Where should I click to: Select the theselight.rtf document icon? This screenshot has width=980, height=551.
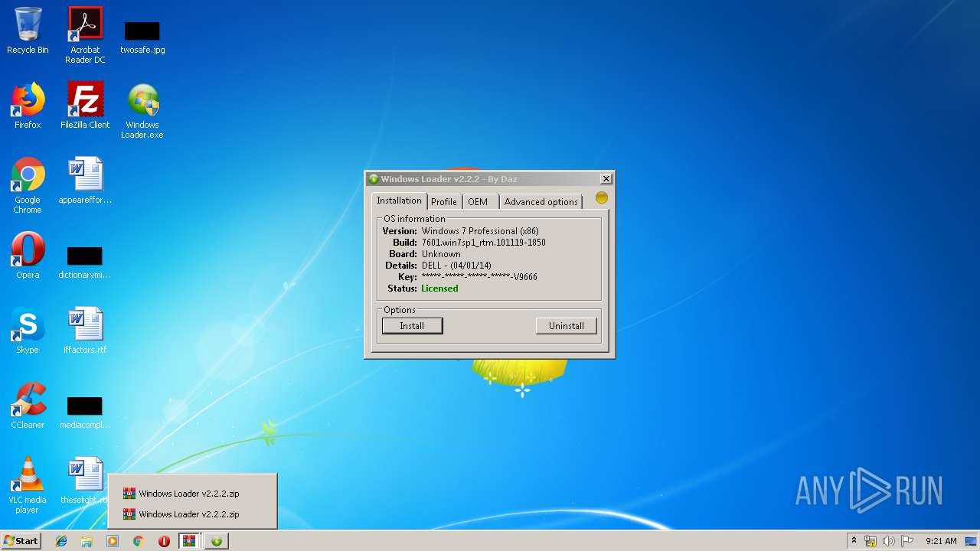coord(85,481)
